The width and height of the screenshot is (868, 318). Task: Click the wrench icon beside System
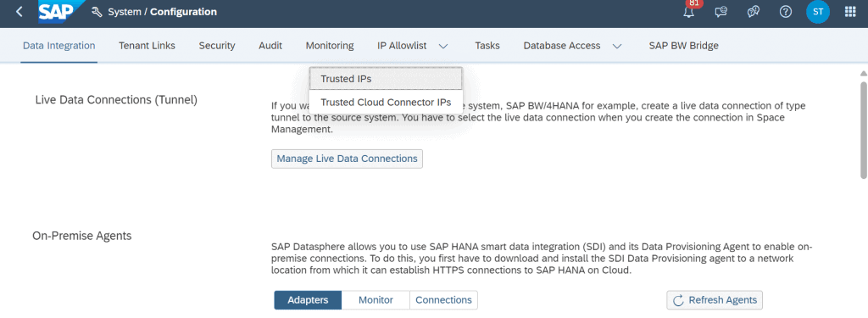(97, 12)
